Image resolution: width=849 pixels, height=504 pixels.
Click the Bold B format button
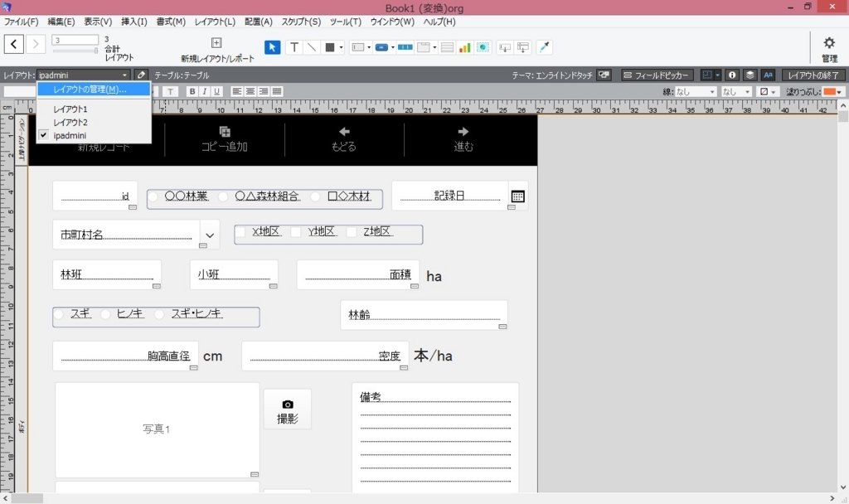(192, 91)
